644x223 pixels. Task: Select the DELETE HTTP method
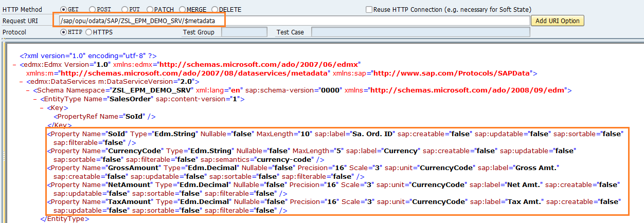click(215, 9)
